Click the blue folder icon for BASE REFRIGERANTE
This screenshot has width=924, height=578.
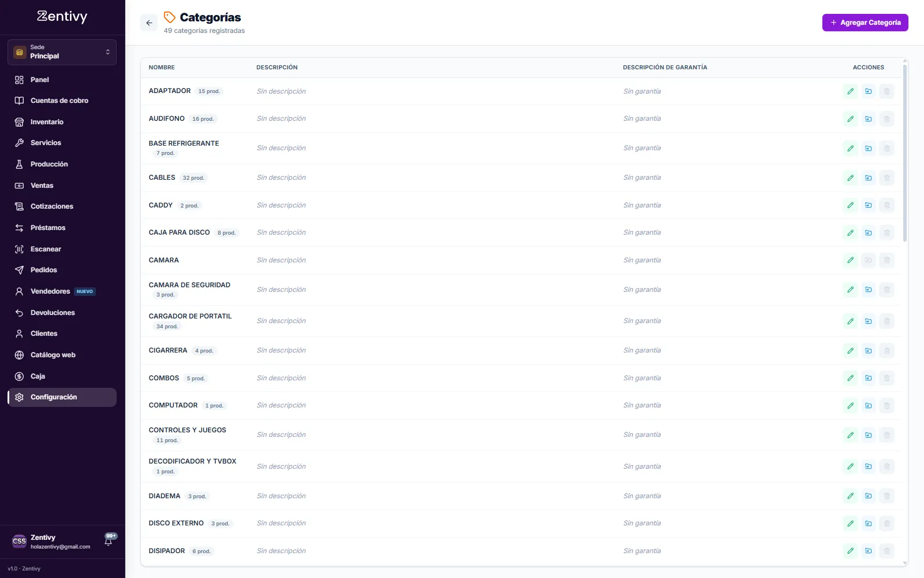pos(869,149)
